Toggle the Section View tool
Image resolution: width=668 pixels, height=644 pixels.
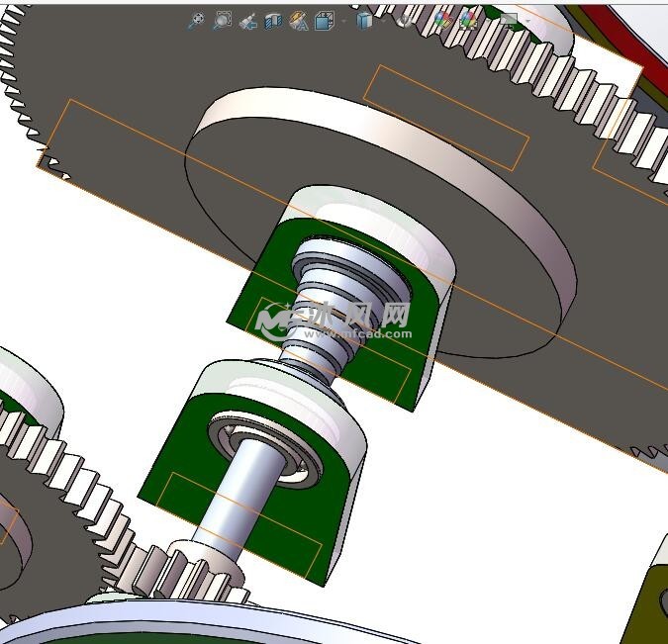[273, 21]
